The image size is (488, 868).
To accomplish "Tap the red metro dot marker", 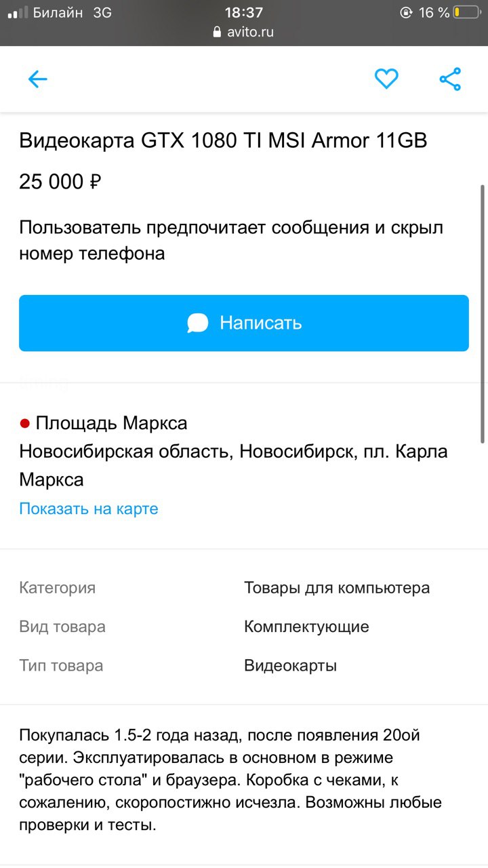I will (25, 424).
